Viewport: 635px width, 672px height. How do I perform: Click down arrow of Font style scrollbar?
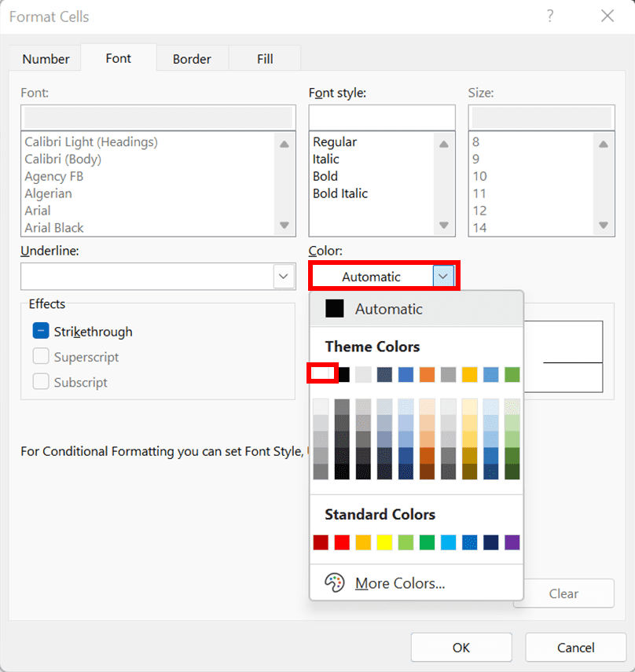444,225
